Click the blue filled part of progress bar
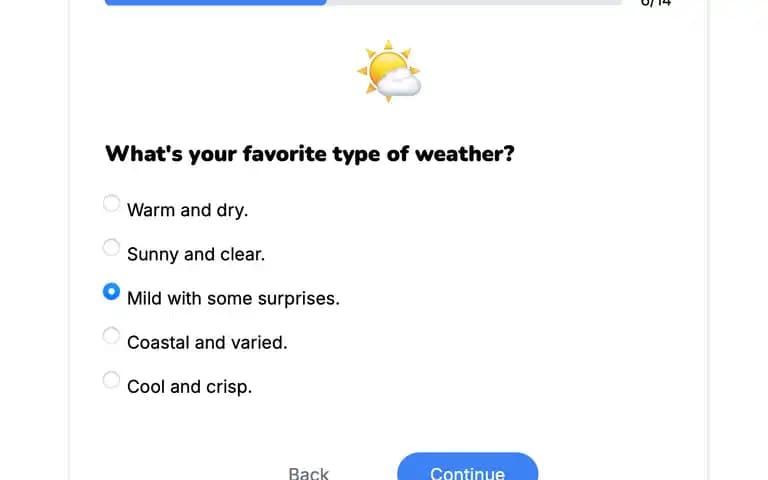768x480 pixels. tap(216, 2)
